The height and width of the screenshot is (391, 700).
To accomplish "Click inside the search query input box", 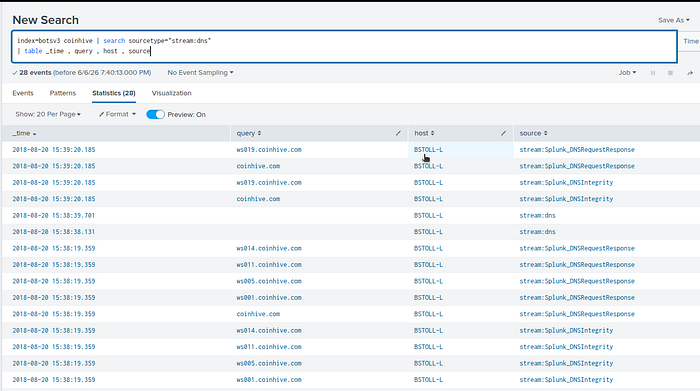I will tap(344, 46).
